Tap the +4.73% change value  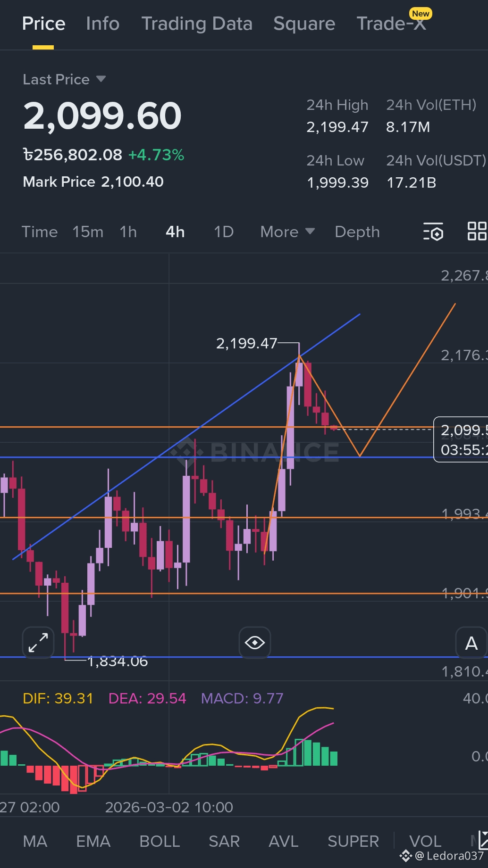[x=156, y=155]
